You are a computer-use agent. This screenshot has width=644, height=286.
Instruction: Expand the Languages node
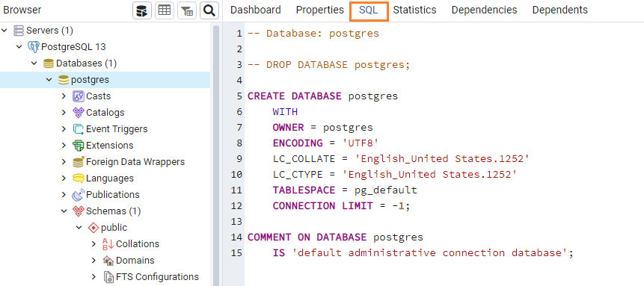click(x=64, y=178)
